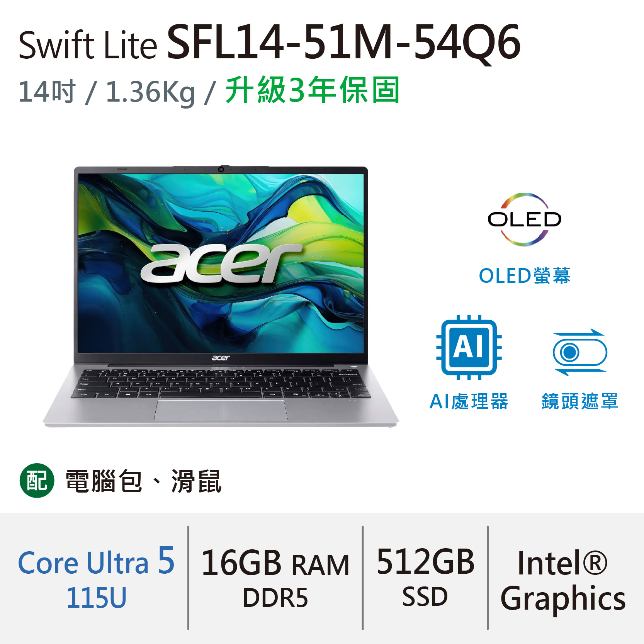This screenshot has height=644, width=644.
Task: Click the laptop keyboard in the product image
Action: 221,383
